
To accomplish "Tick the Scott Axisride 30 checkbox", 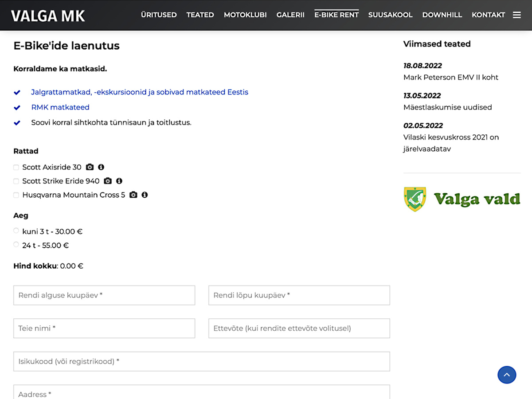I will (x=16, y=168).
